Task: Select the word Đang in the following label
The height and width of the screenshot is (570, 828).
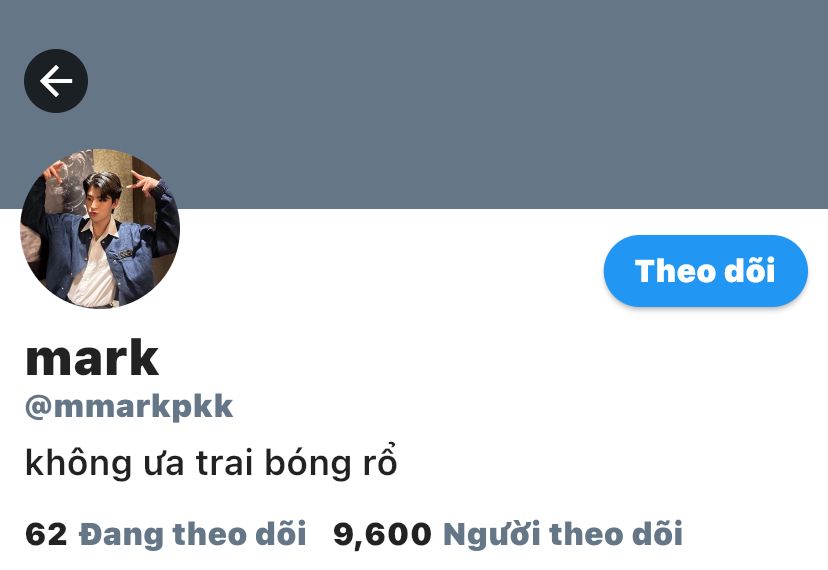Action: point(121,534)
